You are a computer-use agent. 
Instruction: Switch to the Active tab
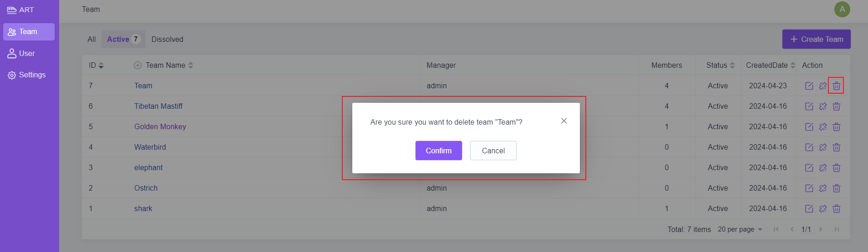[123, 40]
